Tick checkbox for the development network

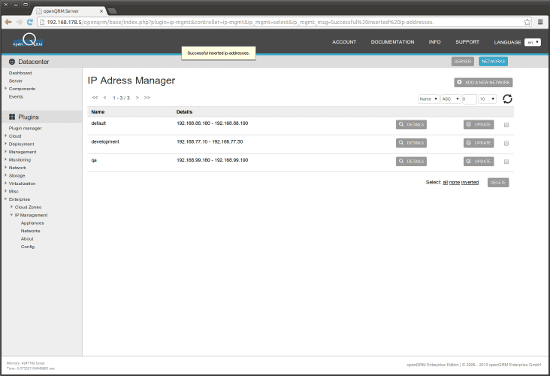coord(506,143)
